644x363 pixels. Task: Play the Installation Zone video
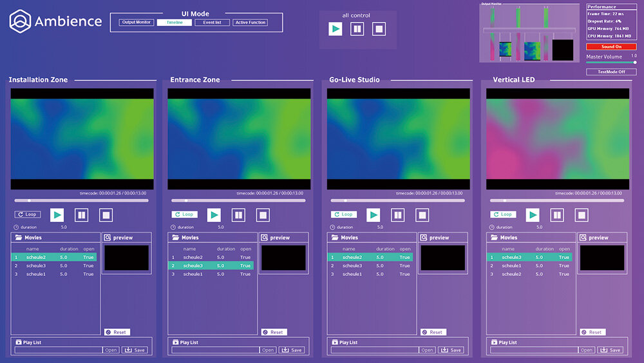click(x=57, y=215)
